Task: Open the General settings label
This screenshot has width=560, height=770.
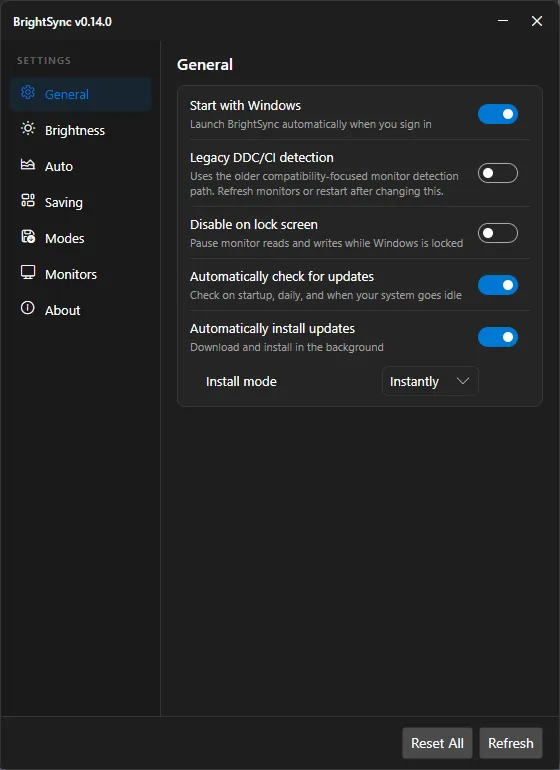Action: (67, 94)
